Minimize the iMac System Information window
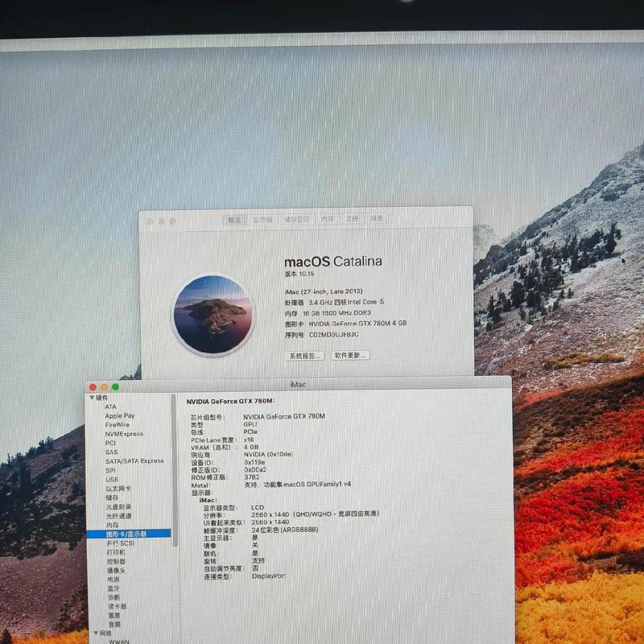The image size is (644, 644). click(x=104, y=387)
